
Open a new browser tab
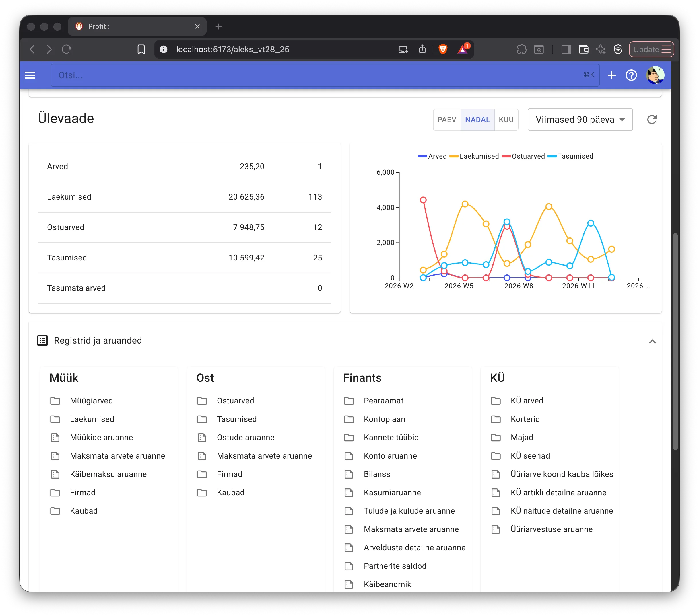[219, 26]
